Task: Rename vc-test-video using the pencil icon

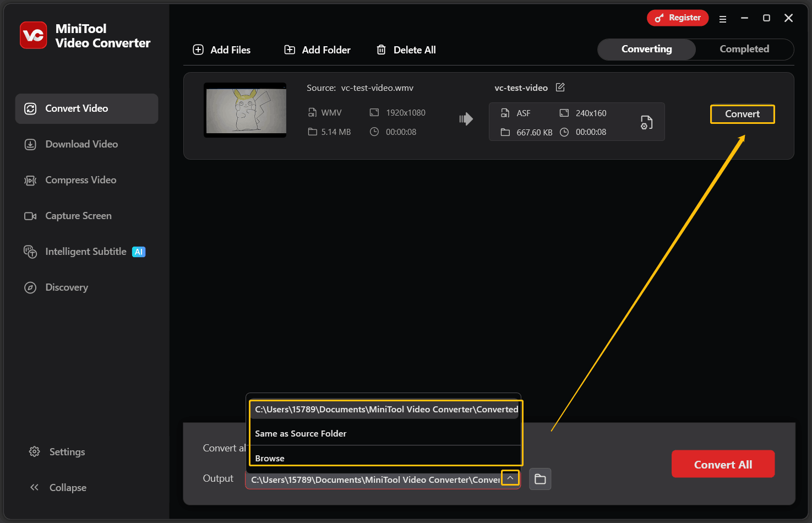Action: click(x=560, y=87)
